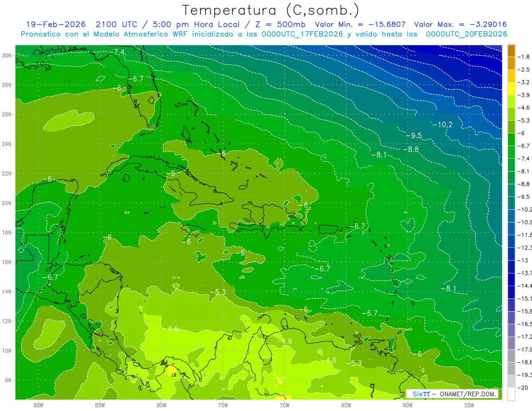Viewport: 532px width, 411px height.
Task: Click the 28N latitude axis label
Action: coord(8,85)
